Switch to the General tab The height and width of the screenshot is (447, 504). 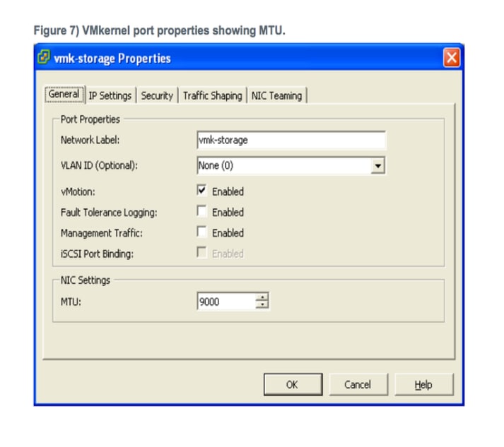tap(64, 95)
